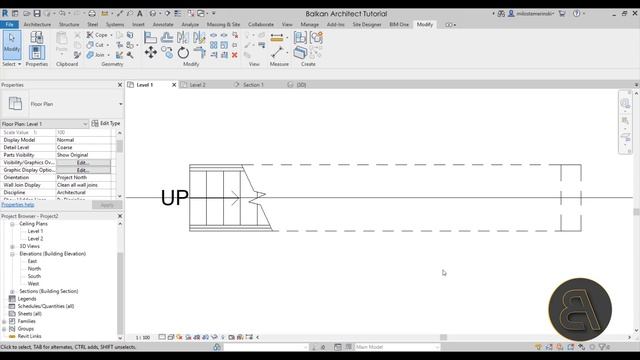The width and height of the screenshot is (640, 360).
Task: Collapse the Elevations (Building Elevation) node
Action: (12, 254)
